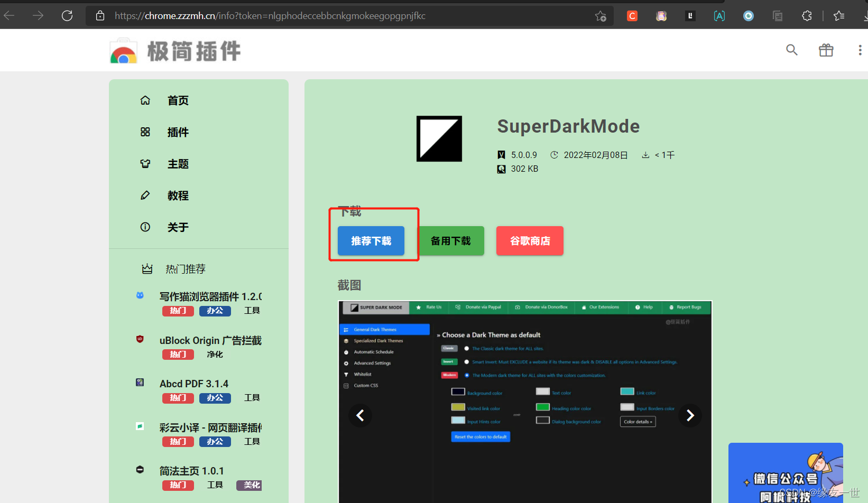Select the Classic dark theme radio button
Image resolution: width=868 pixels, height=503 pixels.
466,348
